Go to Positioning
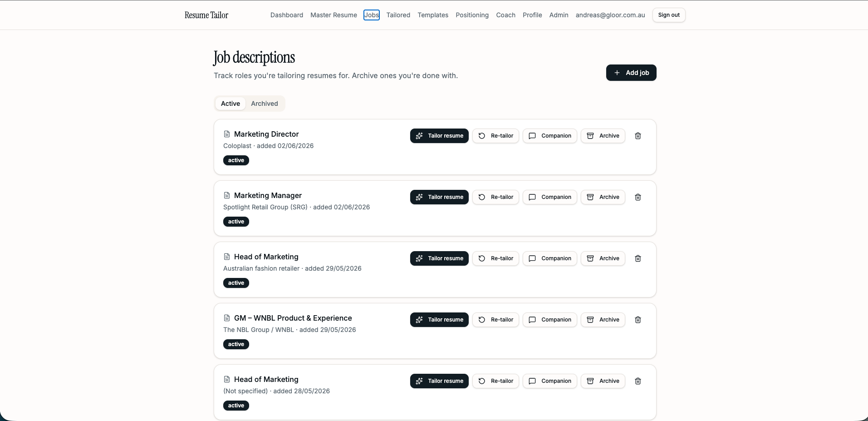 click(472, 15)
